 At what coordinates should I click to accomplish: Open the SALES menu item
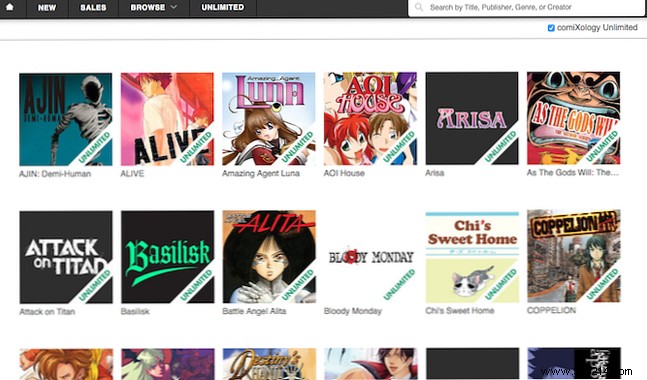[x=93, y=7]
